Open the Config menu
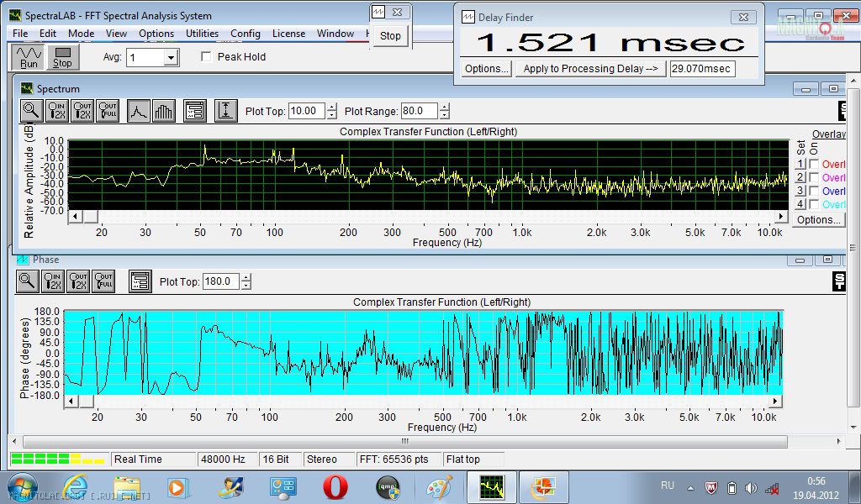The height and width of the screenshot is (504, 861). click(246, 34)
